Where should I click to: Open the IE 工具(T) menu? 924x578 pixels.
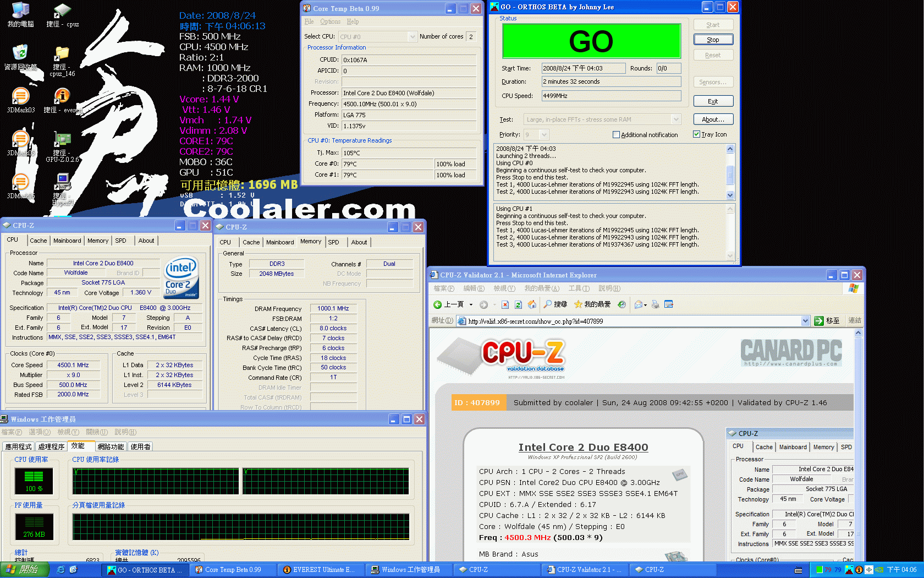579,288
